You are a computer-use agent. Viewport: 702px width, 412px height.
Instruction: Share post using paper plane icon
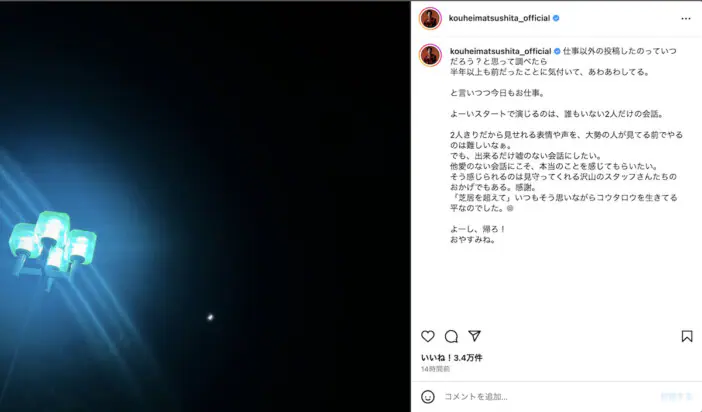[x=475, y=336]
